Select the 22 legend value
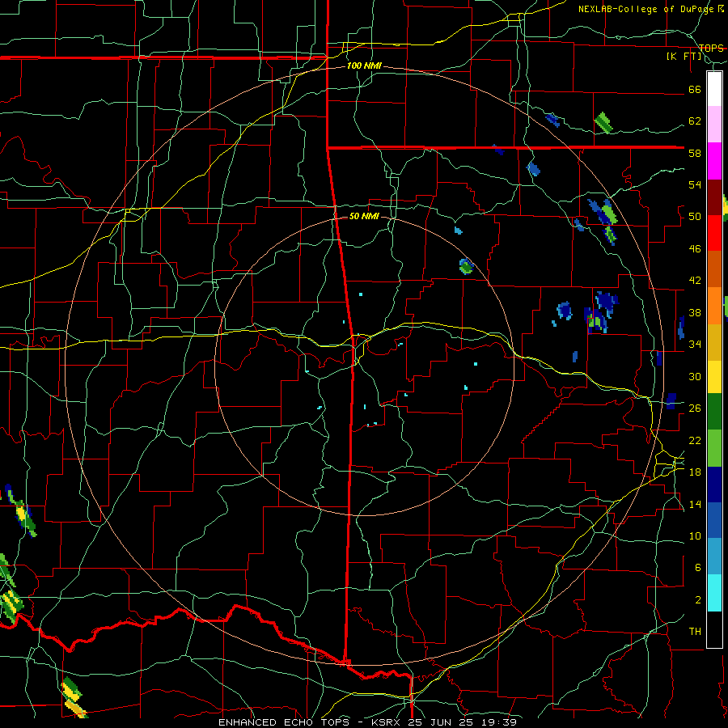Viewport: 728px width, 728px height. coord(695,440)
